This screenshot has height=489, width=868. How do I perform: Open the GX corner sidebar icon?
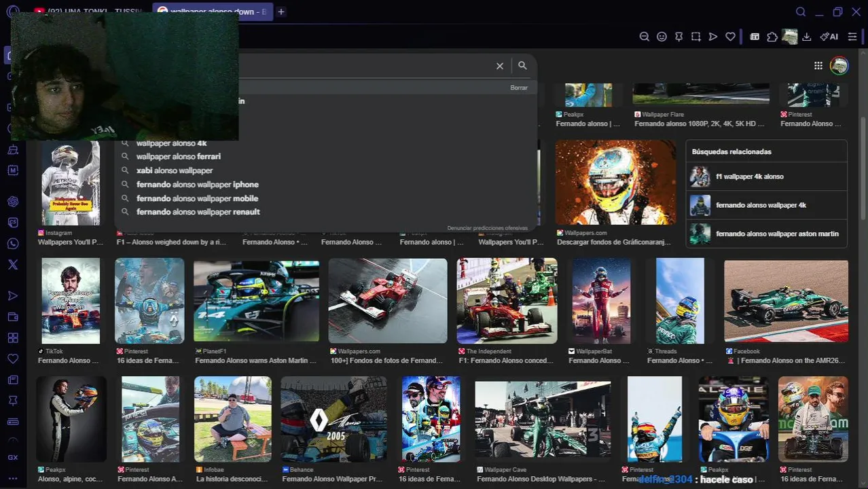[x=13, y=458]
